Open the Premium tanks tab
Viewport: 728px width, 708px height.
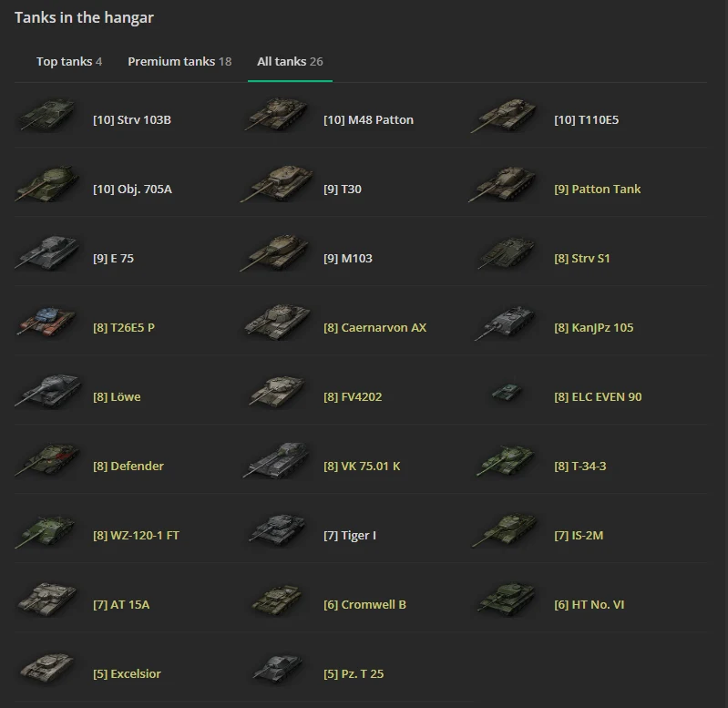(x=179, y=61)
